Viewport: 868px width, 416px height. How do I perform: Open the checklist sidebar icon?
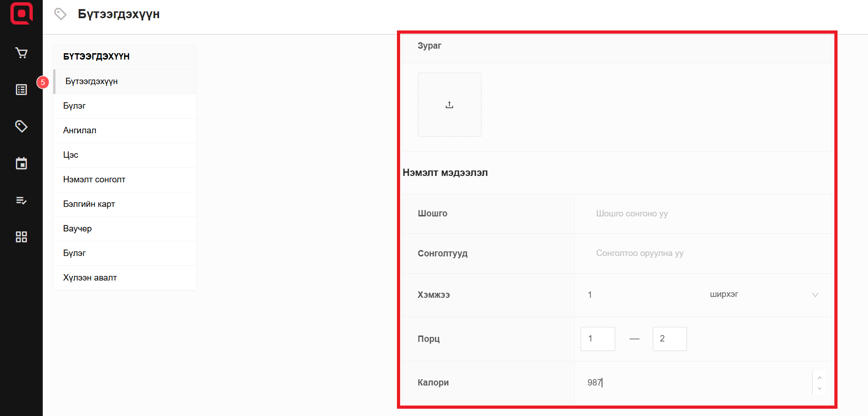click(x=21, y=200)
